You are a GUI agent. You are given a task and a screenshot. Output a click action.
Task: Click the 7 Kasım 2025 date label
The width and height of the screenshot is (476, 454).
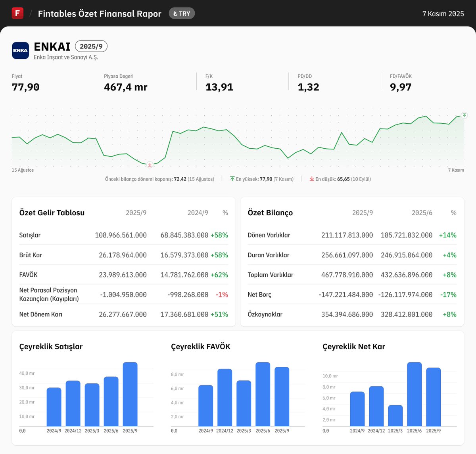click(443, 13)
